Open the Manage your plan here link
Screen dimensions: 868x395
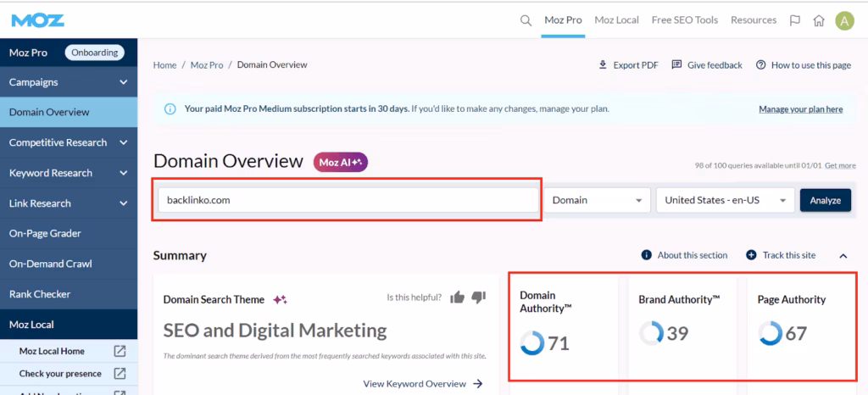click(800, 109)
